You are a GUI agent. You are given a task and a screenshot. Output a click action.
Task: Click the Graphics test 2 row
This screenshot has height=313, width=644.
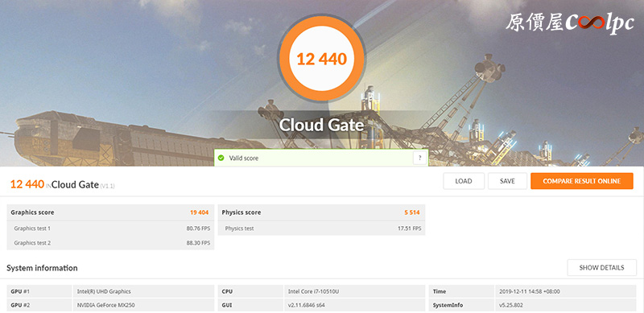point(110,243)
